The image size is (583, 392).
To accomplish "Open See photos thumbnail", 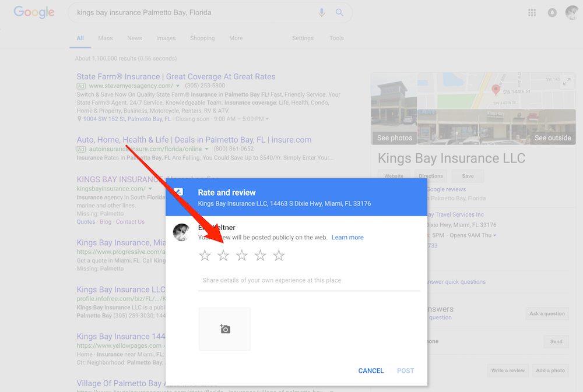I will point(394,108).
